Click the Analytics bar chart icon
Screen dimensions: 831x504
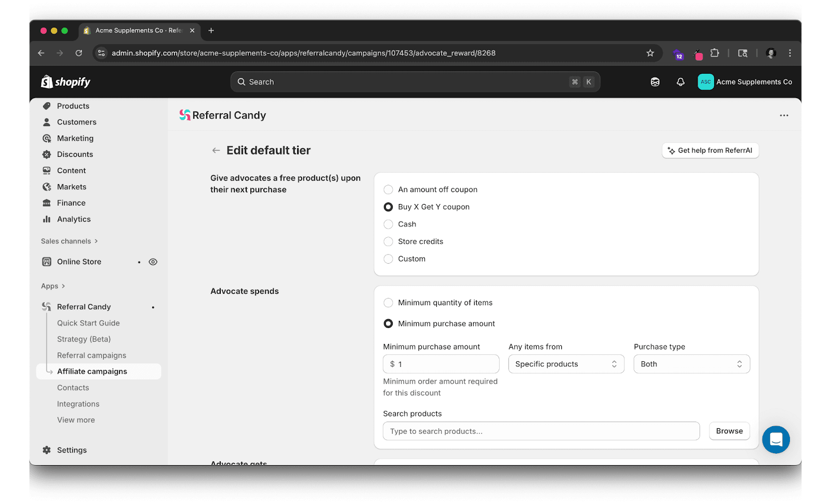(x=47, y=219)
